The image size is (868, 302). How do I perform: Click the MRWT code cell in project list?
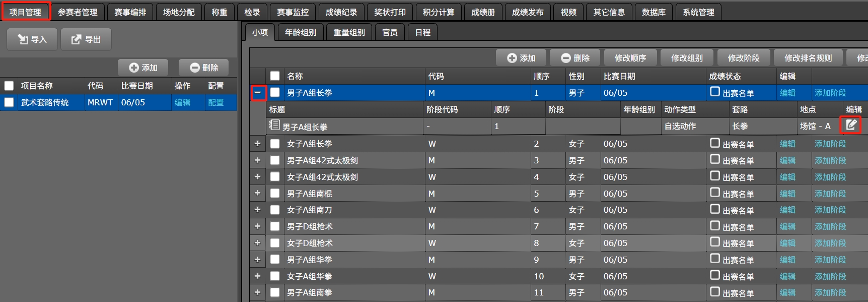pyautogui.click(x=100, y=102)
